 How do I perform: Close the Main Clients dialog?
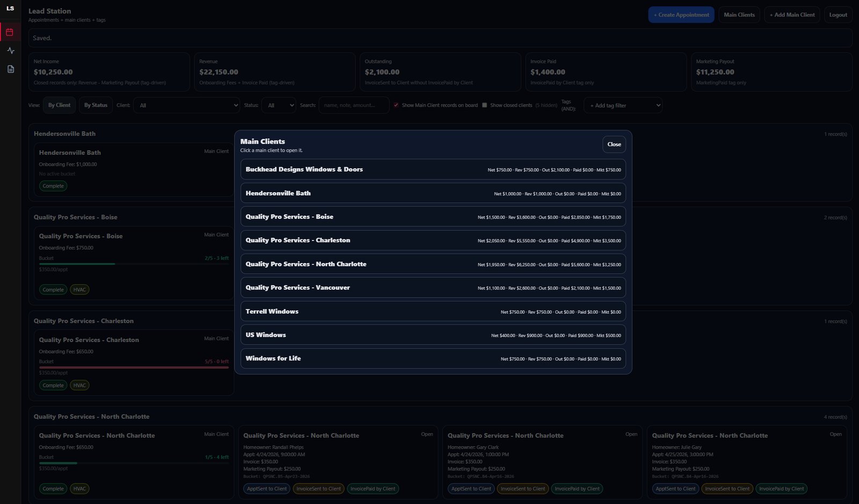pyautogui.click(x=614, y=144)
